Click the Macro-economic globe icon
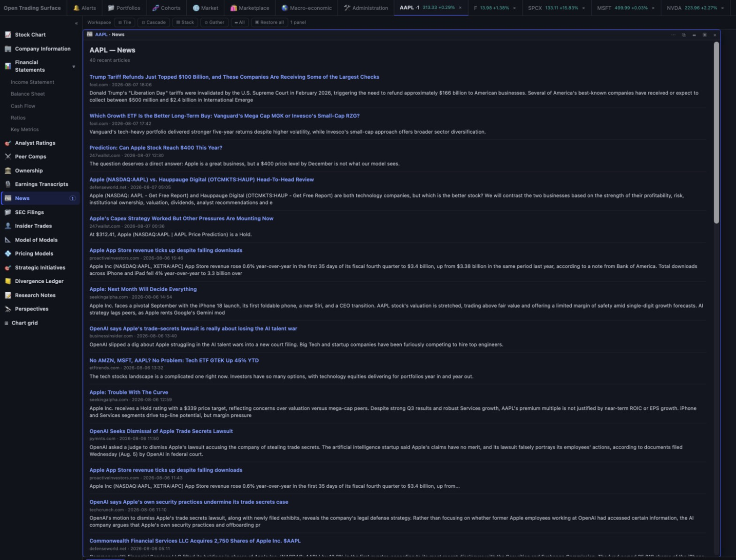This screenshot has height=560, width=736. tap(284, 8)
